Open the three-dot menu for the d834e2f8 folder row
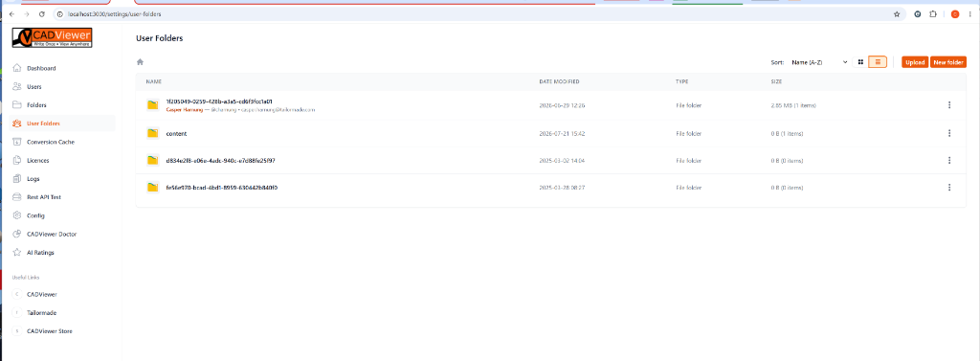The height and width of the screenshot is (361, 980). coord(949,160)
